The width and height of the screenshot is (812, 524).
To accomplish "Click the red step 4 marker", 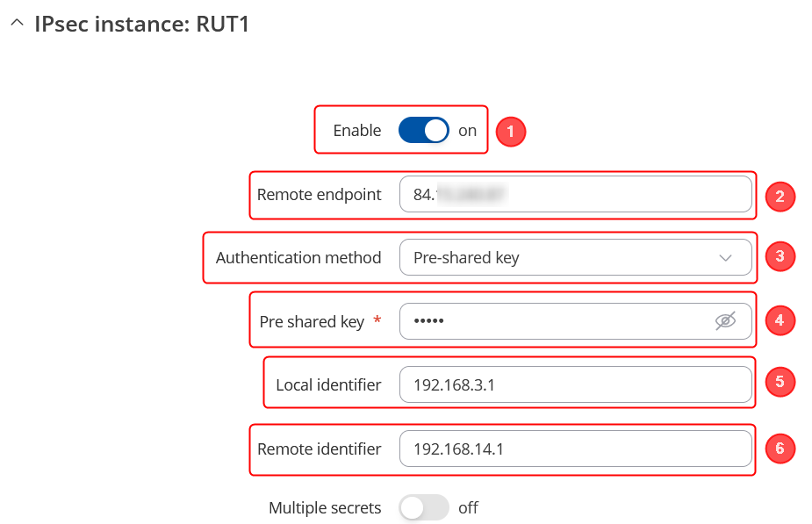I will tap(780, 321).
